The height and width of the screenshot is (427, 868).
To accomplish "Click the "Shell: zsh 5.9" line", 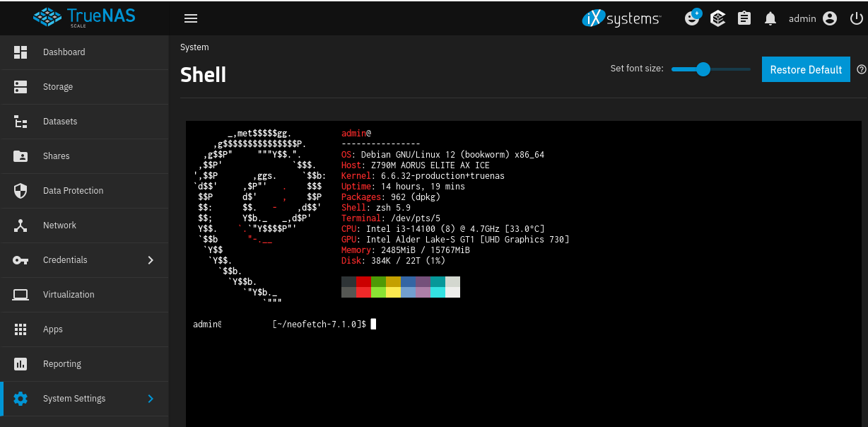I will pyautogui.click(x=376, y=207).
